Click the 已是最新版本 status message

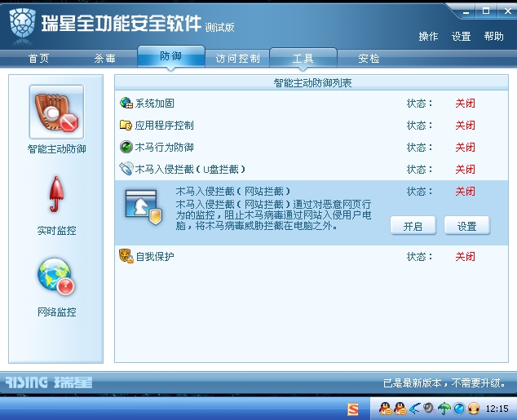(x=444, y=383)
